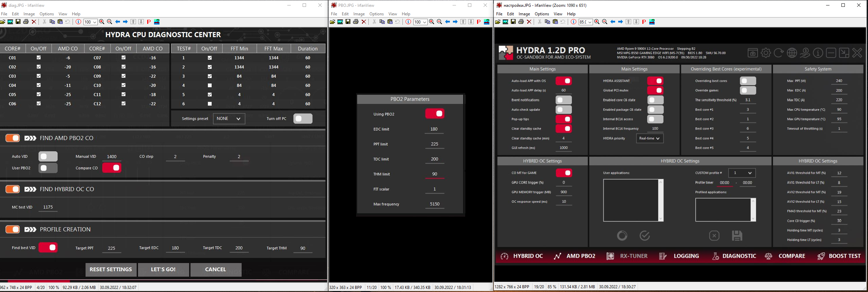Open the LOGGING section in HYDRA
Image resolution: width=868 pixels, height=292 pixels.
(x=679, y=256)
